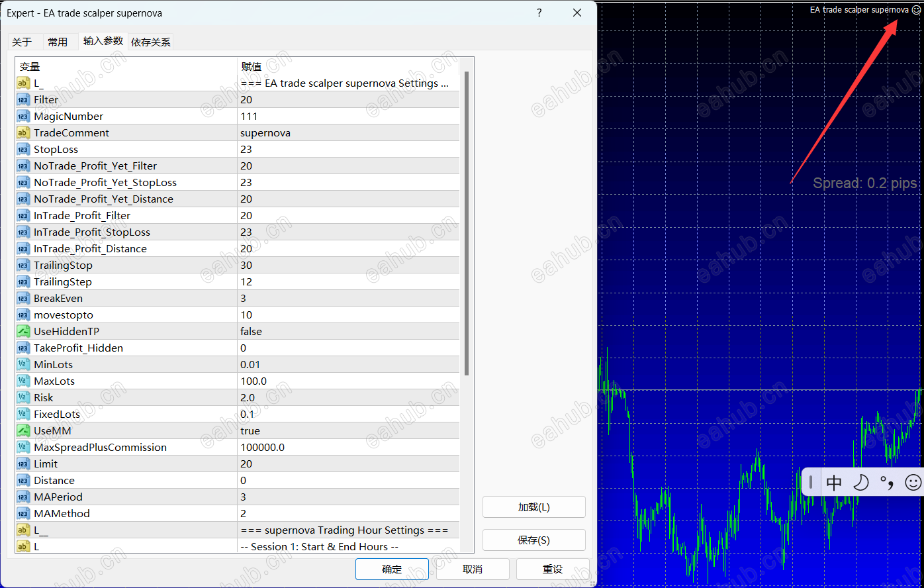Screen dimensions: 924x588
Task: Confirm with the 确定 button
Action: pyautogui.click(x=392, y=569)
